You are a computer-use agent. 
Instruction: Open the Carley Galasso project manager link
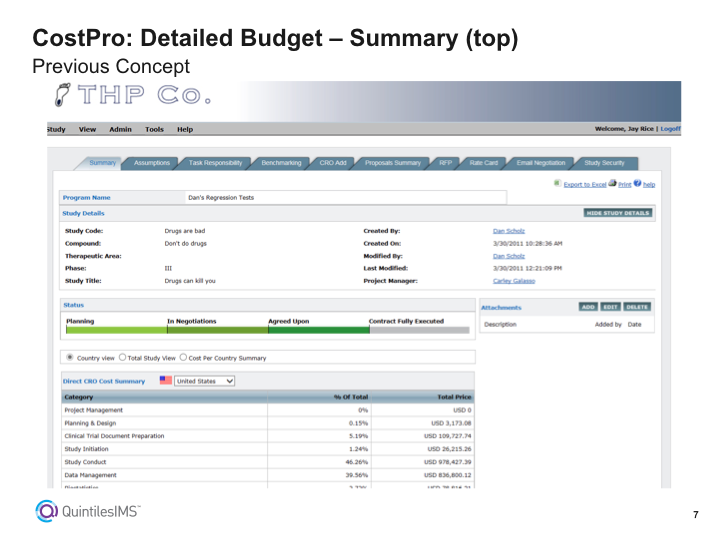coord(514,281)
